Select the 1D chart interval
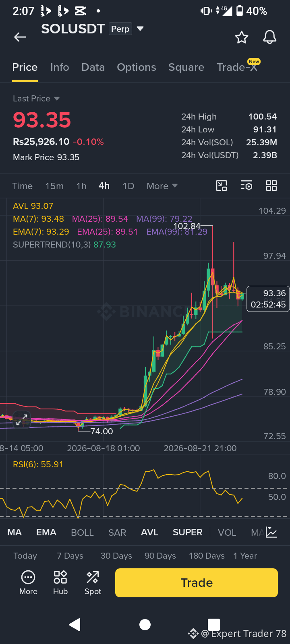Viewport: 290px width, 644px height. (x=128, y=186)
